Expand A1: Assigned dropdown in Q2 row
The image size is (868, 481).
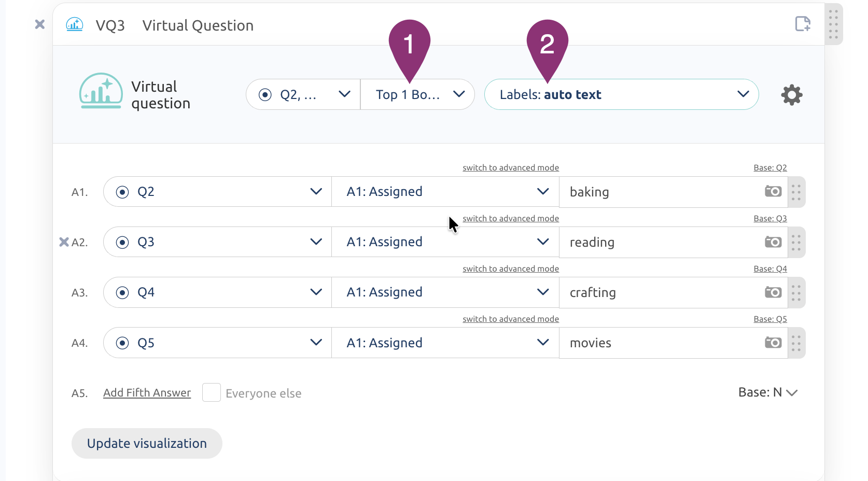(x=445, y=192)
